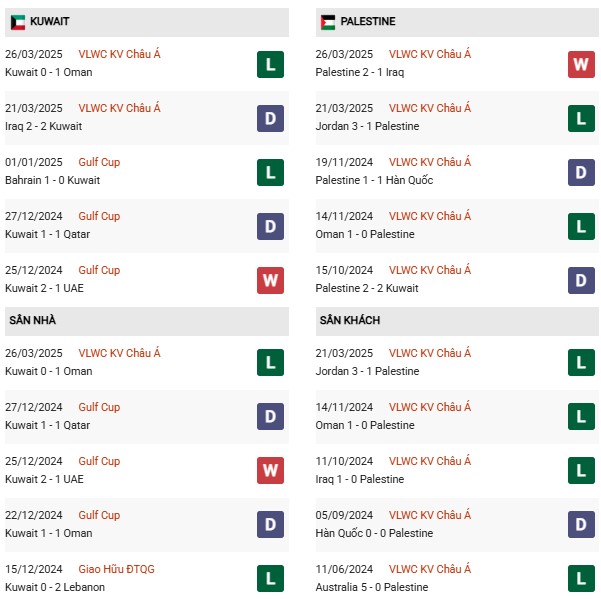Open the Giao Hữu ĐTQG competition link
The height and width of the screenshot is (599, 601).
pos(116,569)
